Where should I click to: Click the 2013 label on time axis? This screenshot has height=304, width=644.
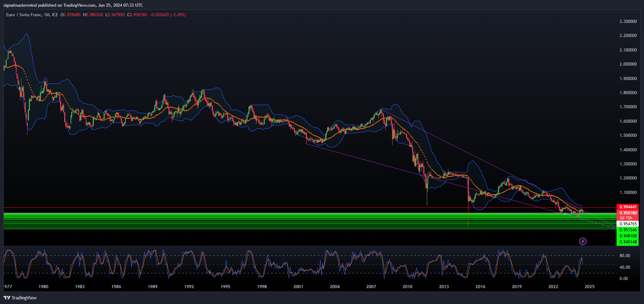pyautogui.click(x=444, y=287)
